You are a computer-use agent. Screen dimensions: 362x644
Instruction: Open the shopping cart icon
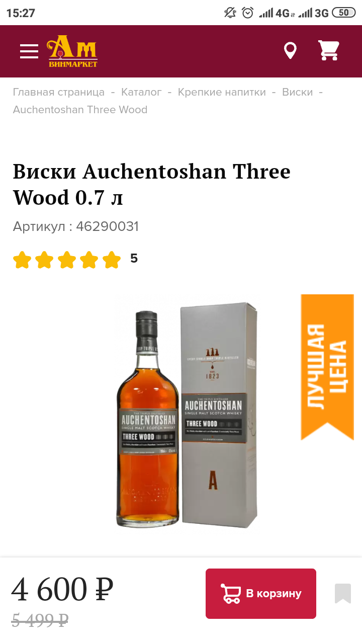click(329, 50)
